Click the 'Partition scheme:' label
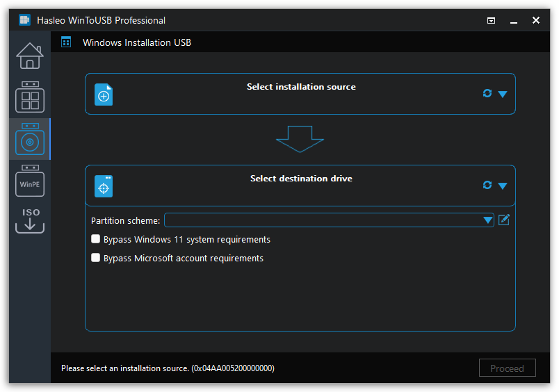 (125, 220)
